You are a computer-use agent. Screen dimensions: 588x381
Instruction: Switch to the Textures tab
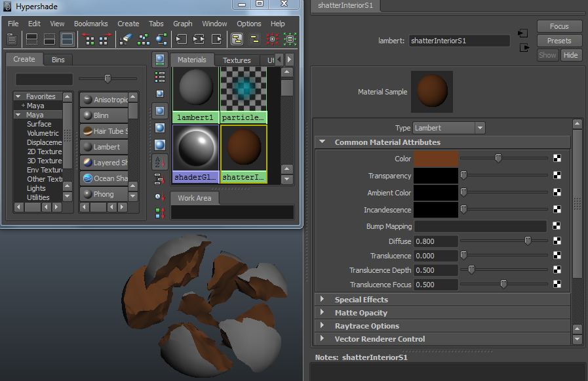point(237,60)
